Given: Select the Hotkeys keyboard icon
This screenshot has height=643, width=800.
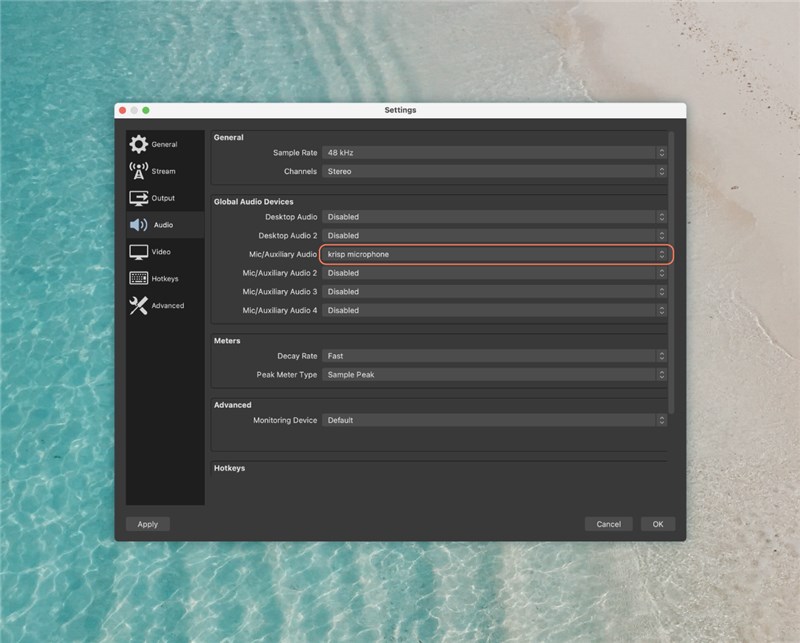Looking at the screenshot, I should pos(138,279).
